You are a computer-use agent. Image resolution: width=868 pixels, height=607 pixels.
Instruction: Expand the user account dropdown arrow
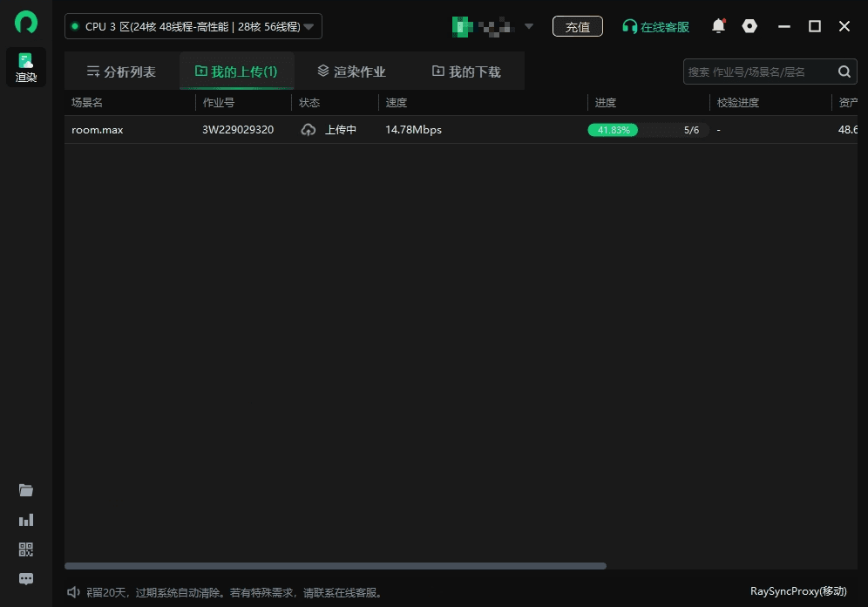tap(529, 26)
